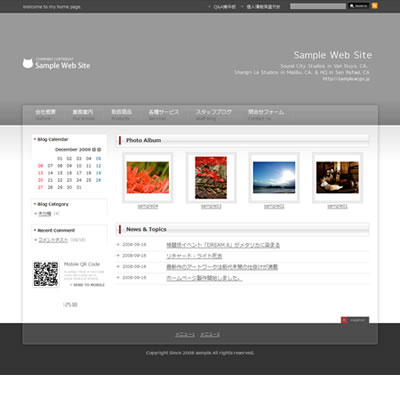Click the December 2009 calendar title
The image size is (400, 400).
pos(73,150)
